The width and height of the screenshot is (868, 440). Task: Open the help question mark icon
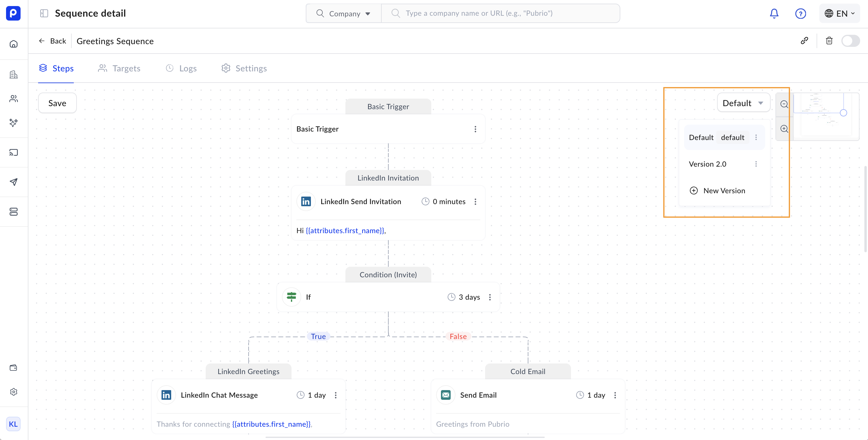point(800,14)
